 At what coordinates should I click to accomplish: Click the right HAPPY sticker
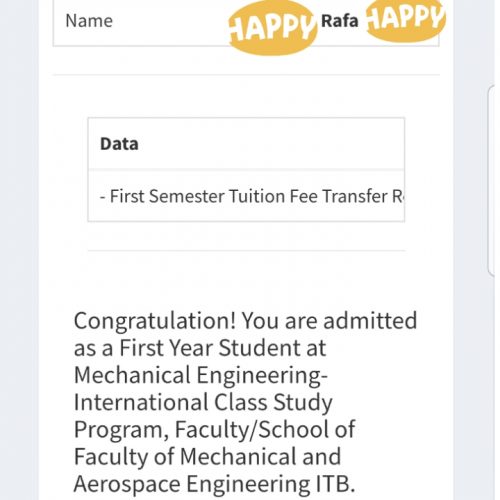406,19
